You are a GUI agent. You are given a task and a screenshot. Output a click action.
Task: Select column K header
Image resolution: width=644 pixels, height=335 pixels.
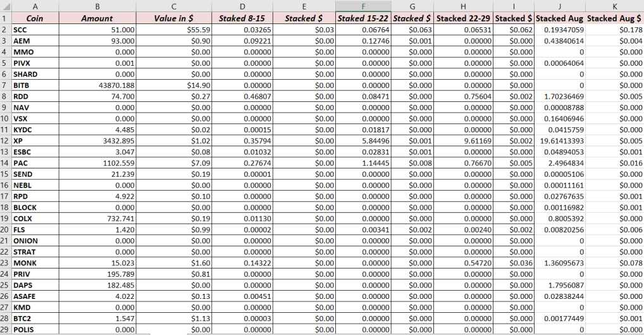(614, 6)
